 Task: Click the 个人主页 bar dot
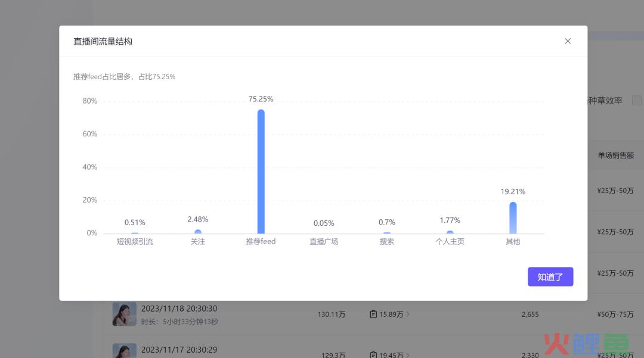click(x=450, y=232)
